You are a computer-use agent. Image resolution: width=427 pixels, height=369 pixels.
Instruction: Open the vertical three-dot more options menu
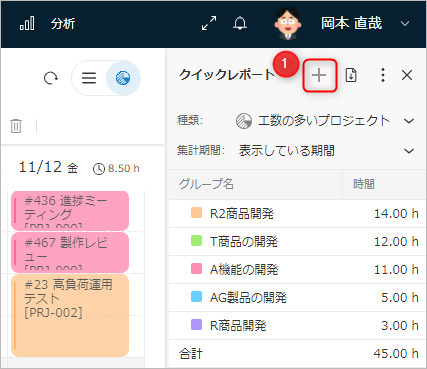point(383,75)
